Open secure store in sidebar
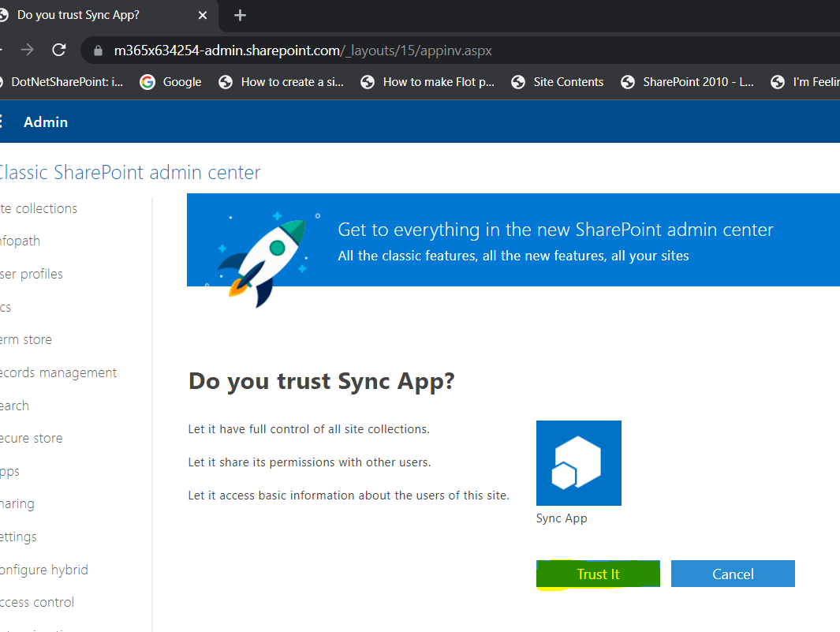 click(31, 439)
